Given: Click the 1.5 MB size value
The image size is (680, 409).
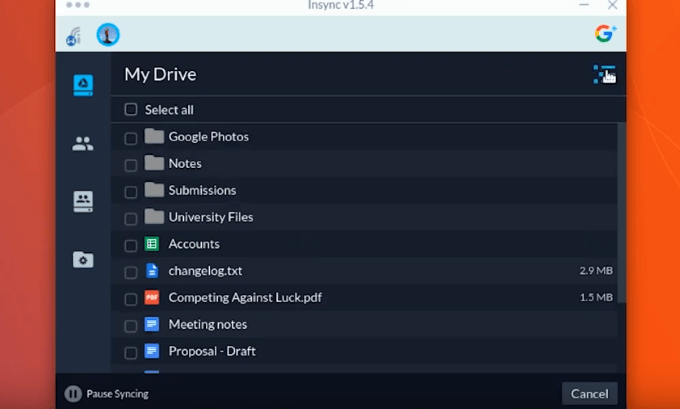Looking at the screenshot, I should click(596, 298).
